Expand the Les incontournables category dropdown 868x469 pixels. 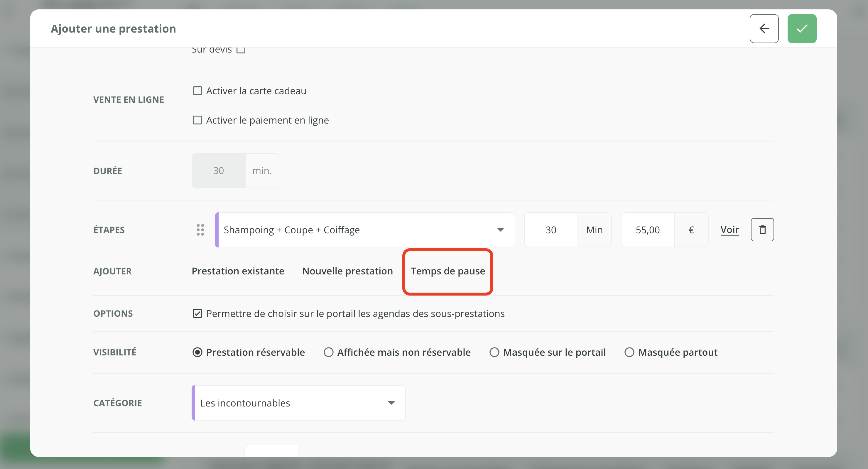coord(298,403)
